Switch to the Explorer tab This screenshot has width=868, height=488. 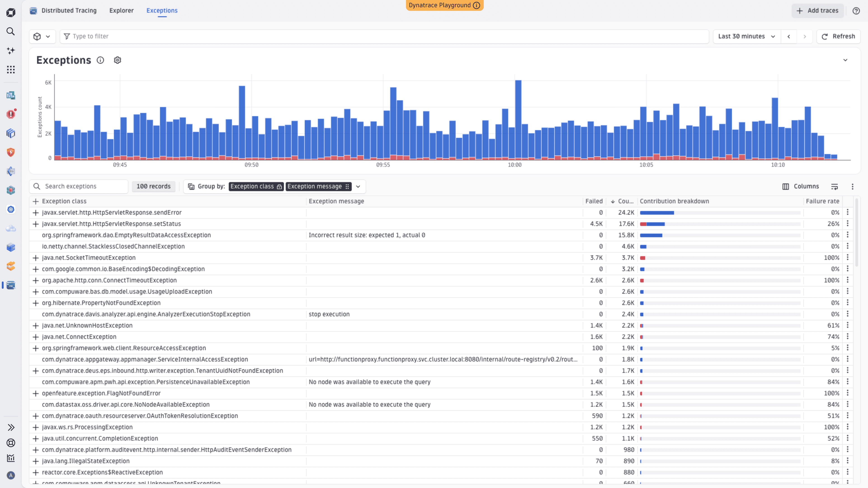click(121, 10)
